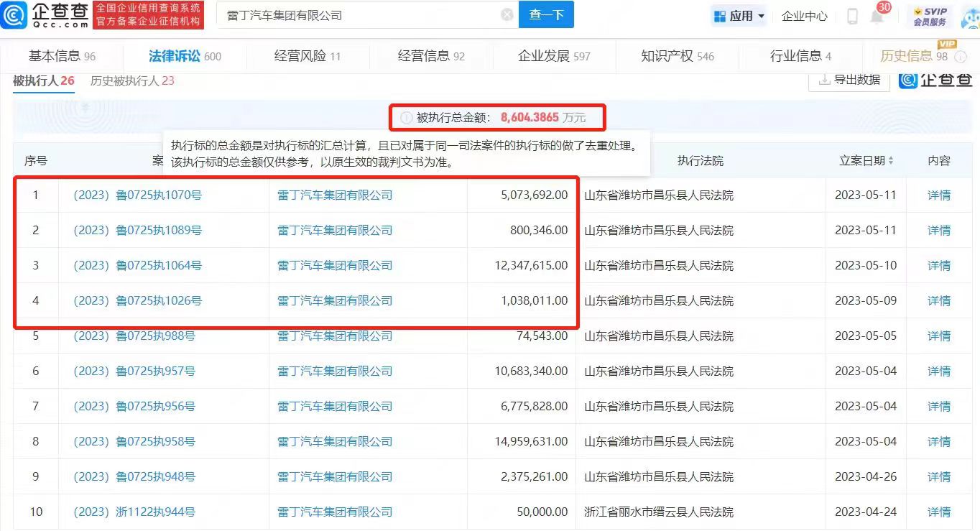Image resolution: width=980 pixels, height=531 pixels.
Task: Open case (2023)鲁0725执1089号
Action: 137,230
